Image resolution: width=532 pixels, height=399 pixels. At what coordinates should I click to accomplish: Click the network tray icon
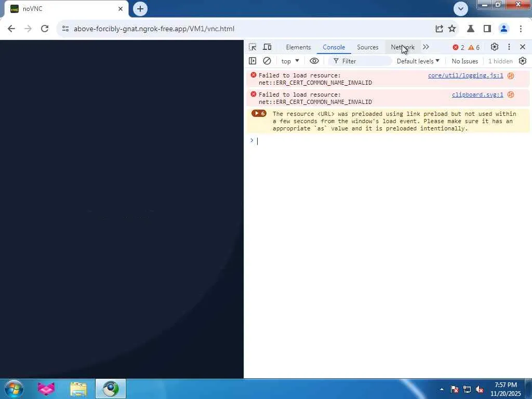tap(467, 390)
